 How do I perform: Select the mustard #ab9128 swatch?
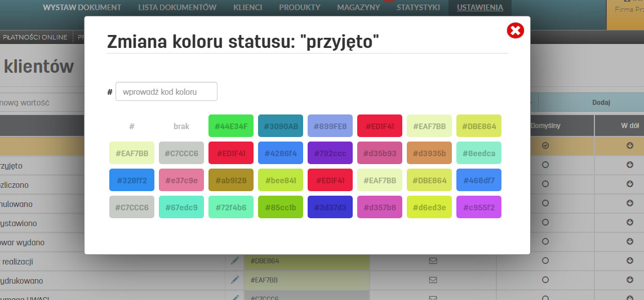(231, 180)
